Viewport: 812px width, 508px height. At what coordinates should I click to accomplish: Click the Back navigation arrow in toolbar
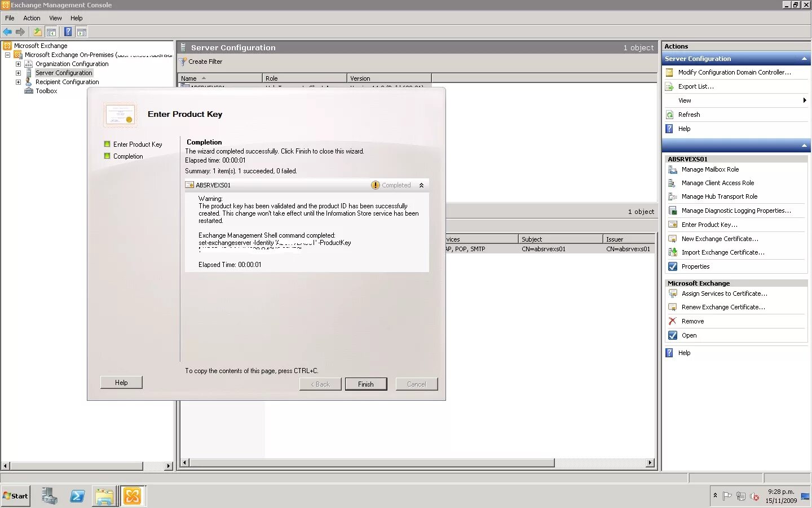tap(7, 32)
